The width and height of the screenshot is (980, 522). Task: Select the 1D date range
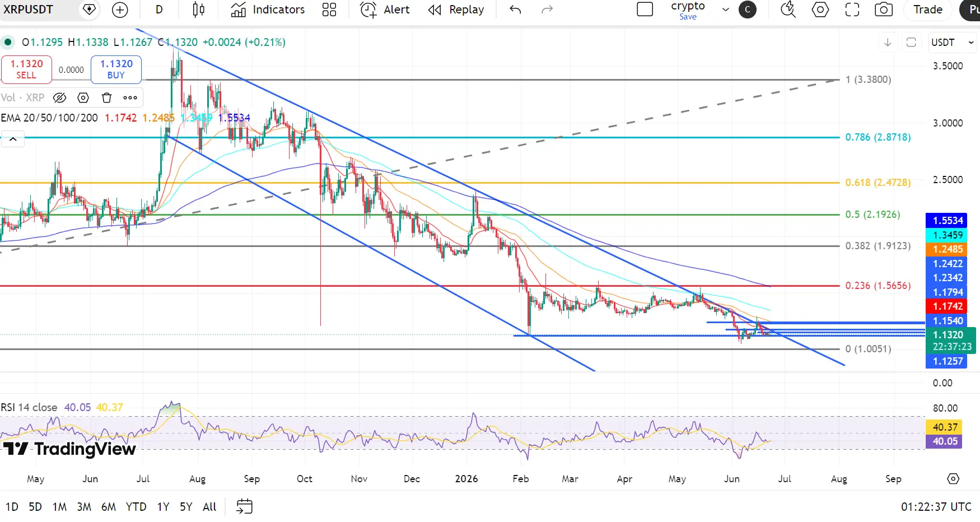tap(12, 507)
